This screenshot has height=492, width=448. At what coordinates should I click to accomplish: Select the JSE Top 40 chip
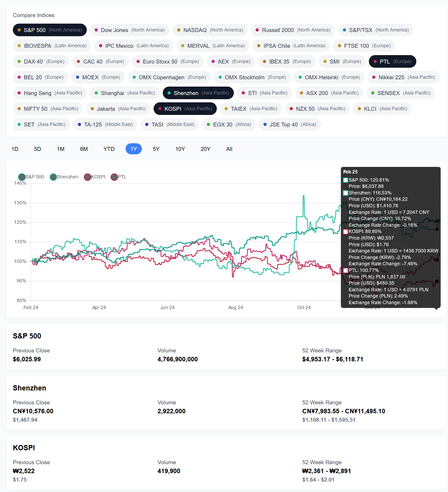290,124
